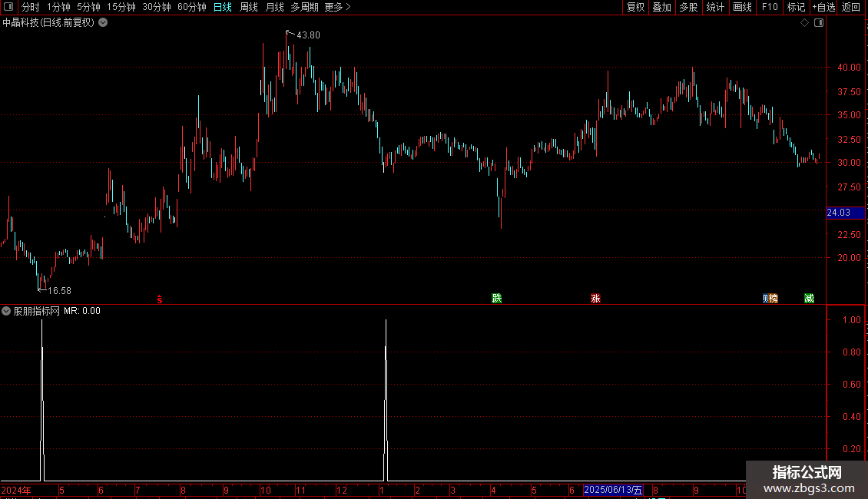Open the 复权 adjustment options

635,7
